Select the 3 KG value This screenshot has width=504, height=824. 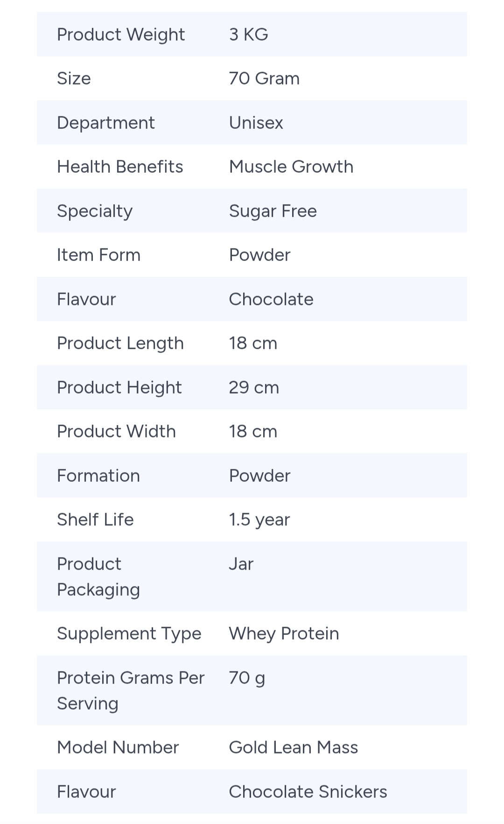point(248,35)
